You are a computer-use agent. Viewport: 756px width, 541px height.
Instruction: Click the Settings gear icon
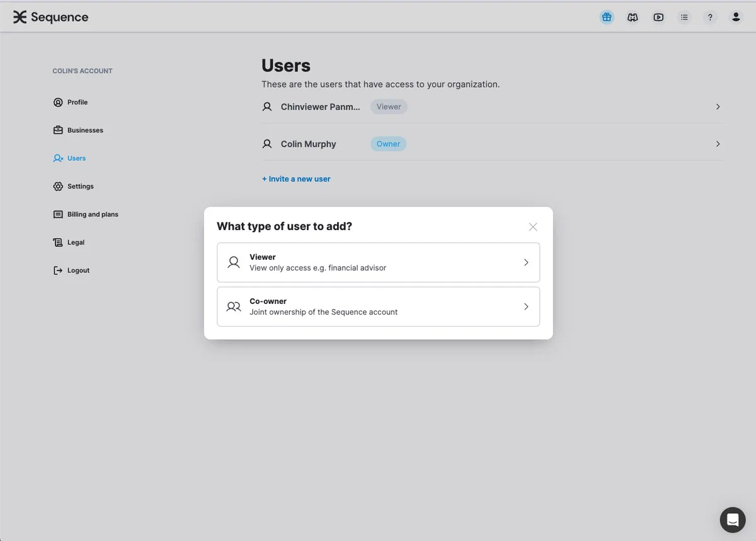pyautogui.click(x=58, y=186)
